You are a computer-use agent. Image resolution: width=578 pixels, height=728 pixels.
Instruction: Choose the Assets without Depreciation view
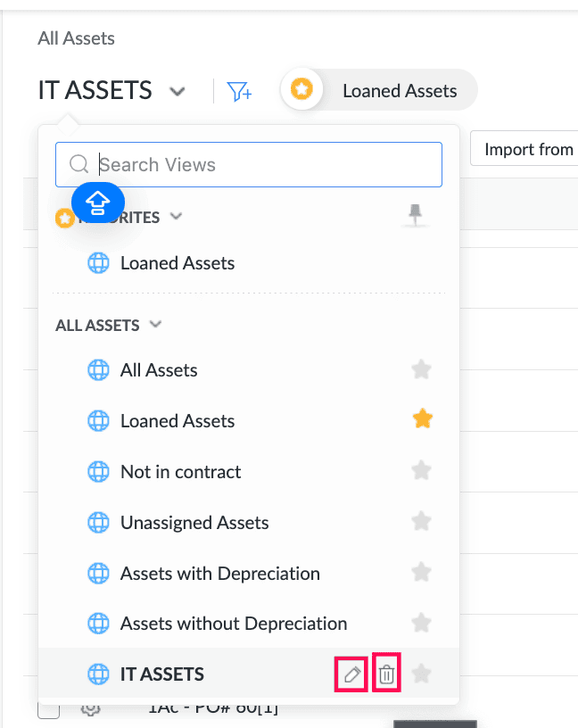coord(233,624)
